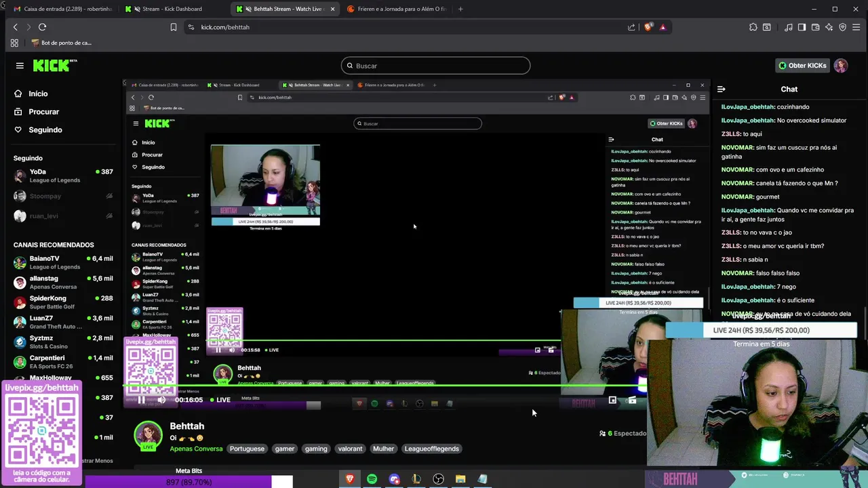Screen dimensions: 868x488
Task: Select the Portuguese tag
Action: 247,449
